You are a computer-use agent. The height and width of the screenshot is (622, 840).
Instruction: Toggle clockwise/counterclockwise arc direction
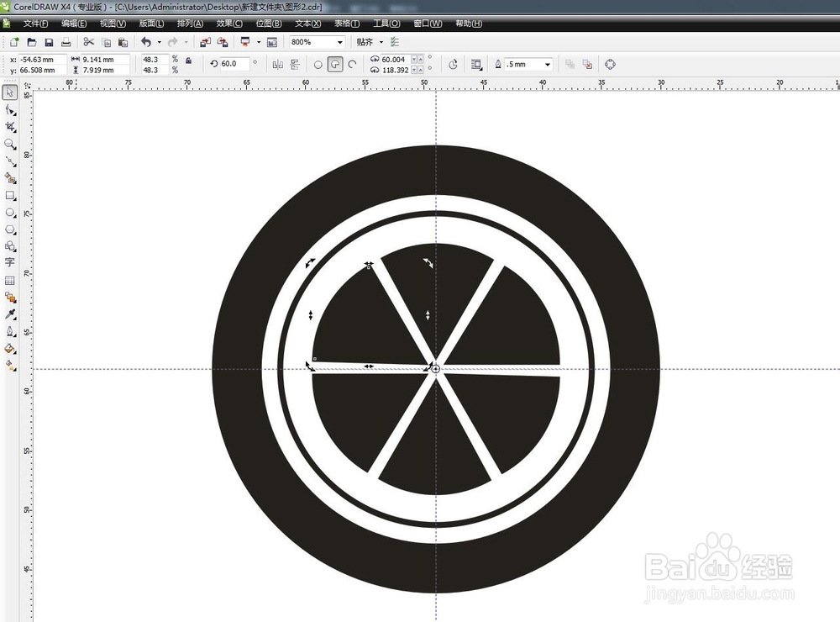point(453,65)
